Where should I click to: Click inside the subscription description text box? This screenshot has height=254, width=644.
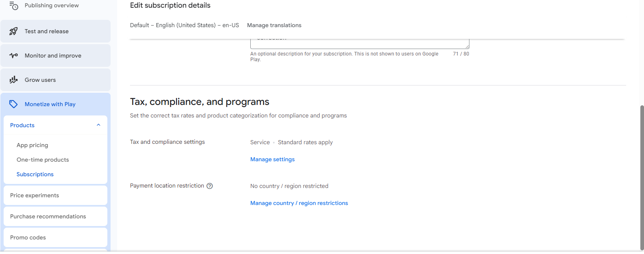[360, 43]
